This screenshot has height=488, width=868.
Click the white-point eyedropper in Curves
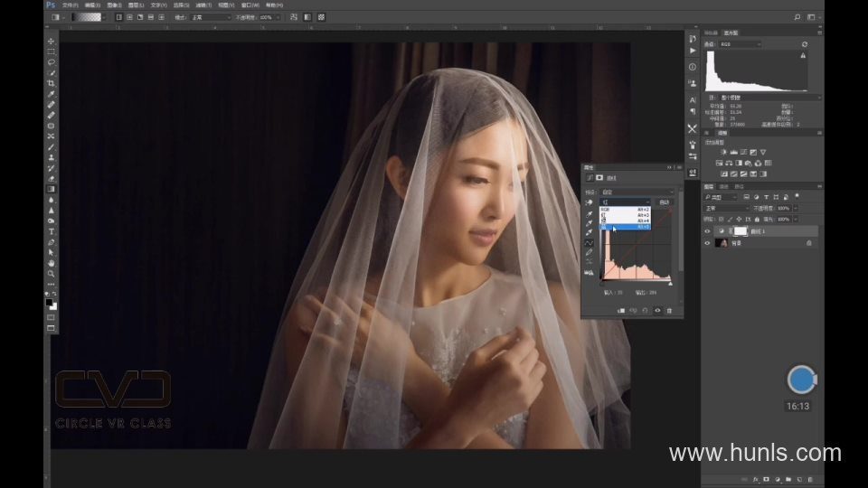click(x=590, y=230)
